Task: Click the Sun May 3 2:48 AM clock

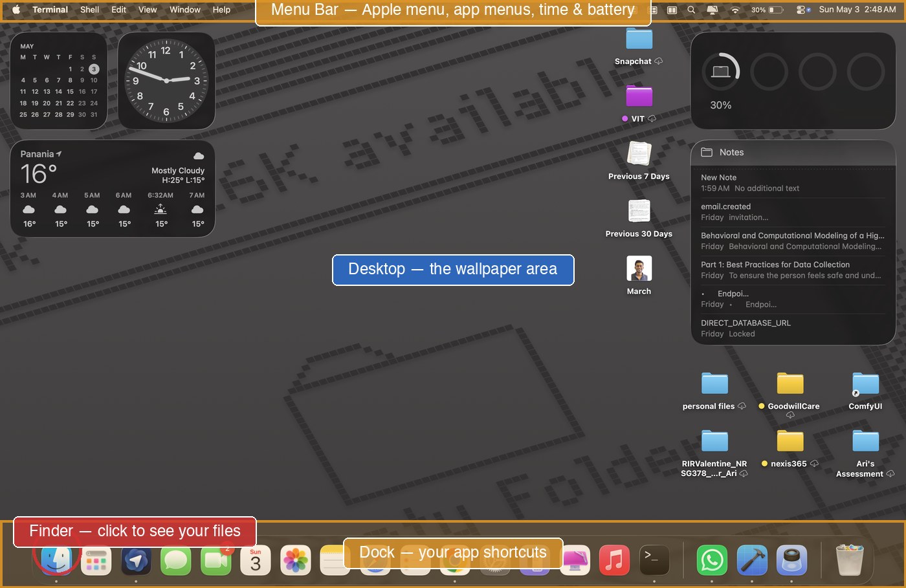Action: coord(857,10)
